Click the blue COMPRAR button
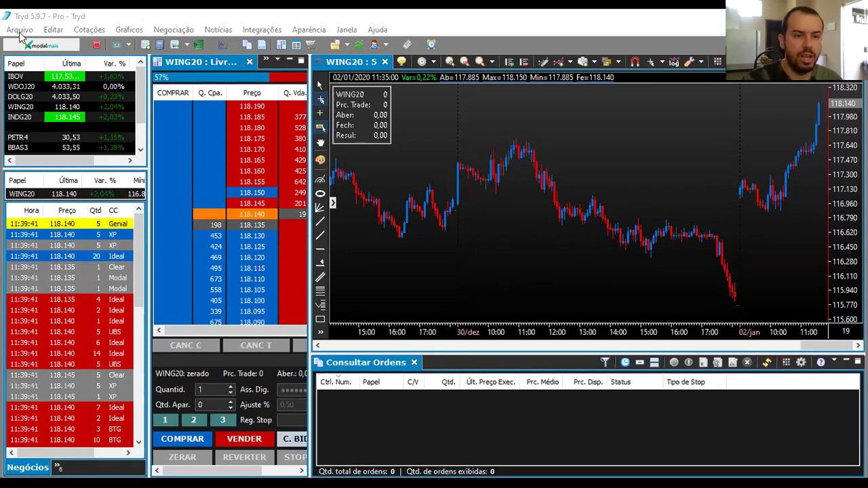Viewport: 868px width, 488px height. (x=182, y=439)
